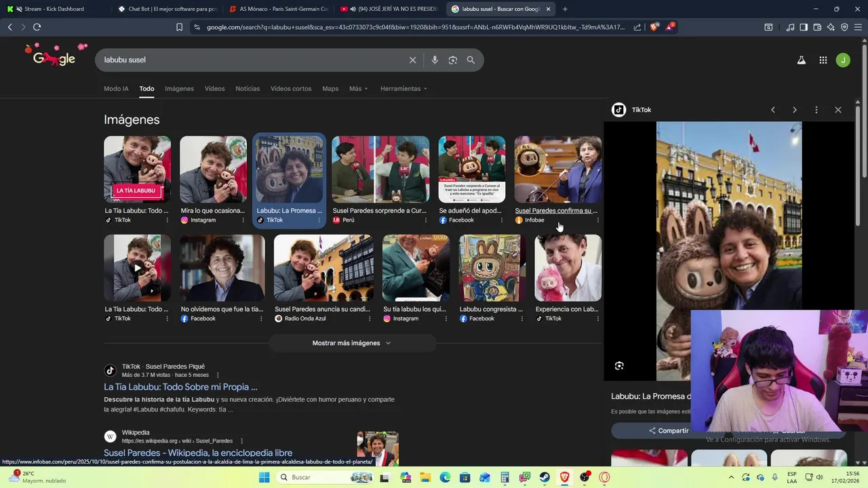Reload the page
868x488 pixels.
37,27
